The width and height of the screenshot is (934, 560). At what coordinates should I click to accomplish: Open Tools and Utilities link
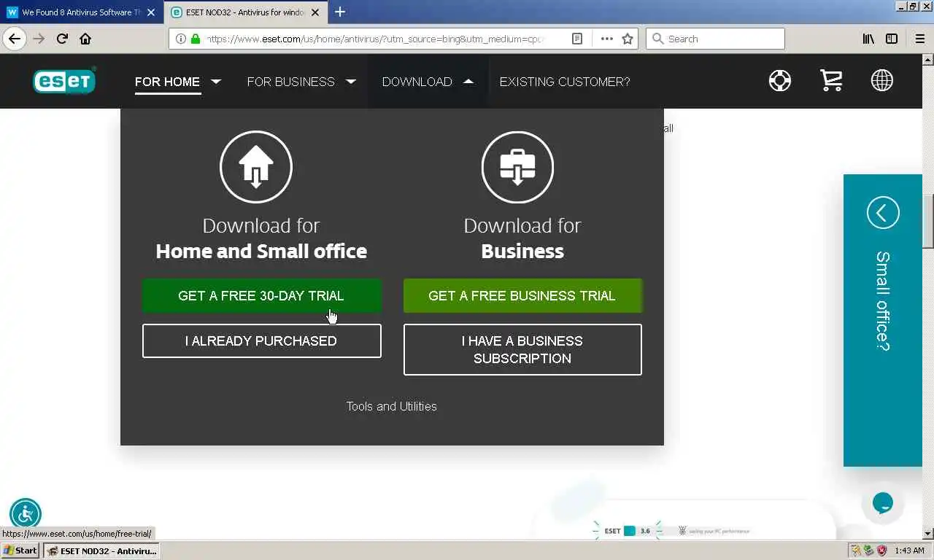[x=392, y=406]
